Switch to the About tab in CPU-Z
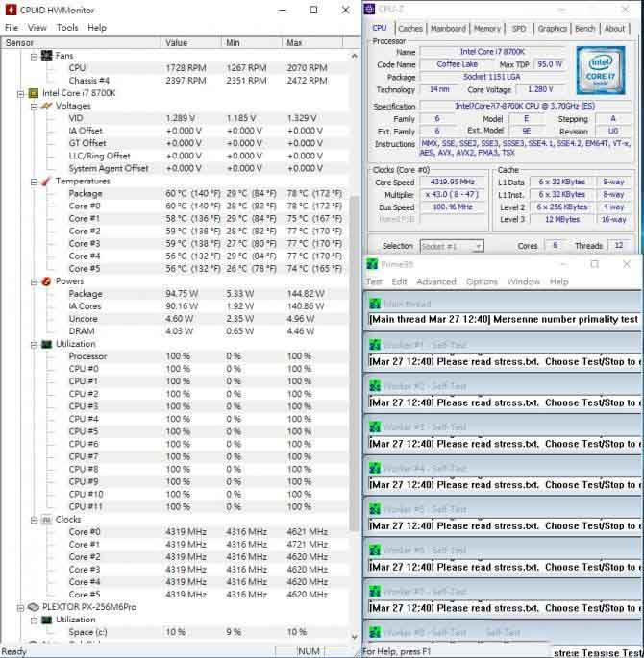Image resolution: width=644 pixels, height=658 pixels. click(x=614, y=29)
